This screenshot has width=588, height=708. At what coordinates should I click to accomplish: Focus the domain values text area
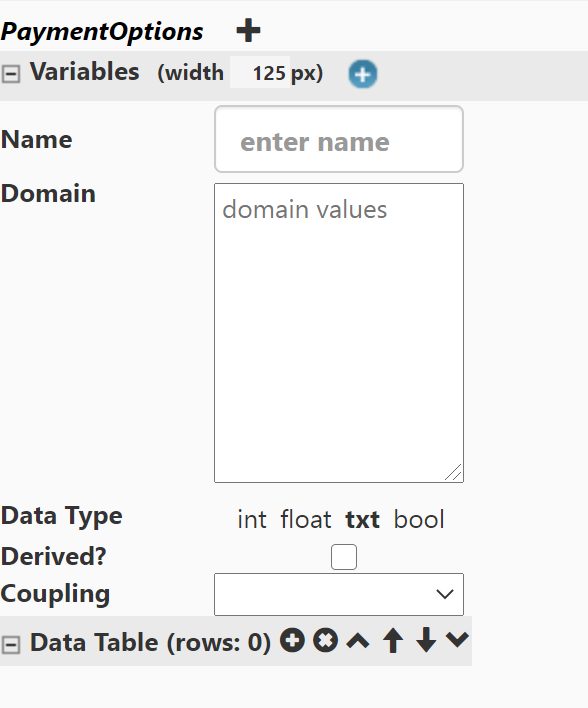pyautogui.click(x=339, y=333)
